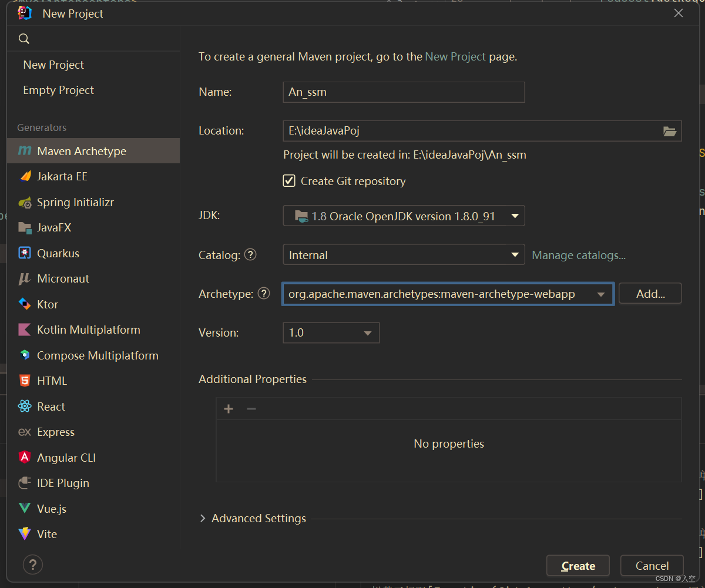Select the Ktor generator entry
Viewport: 705px width, 588px height.
coord(93,304)
